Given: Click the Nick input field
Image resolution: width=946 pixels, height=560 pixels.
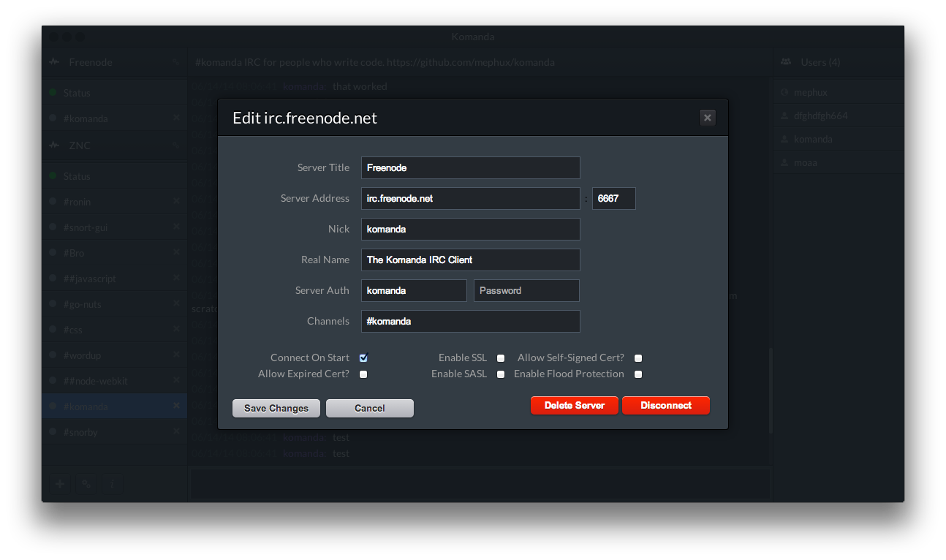Looking at the screenshot, I should pyautogui.click(x=471, y=229).
